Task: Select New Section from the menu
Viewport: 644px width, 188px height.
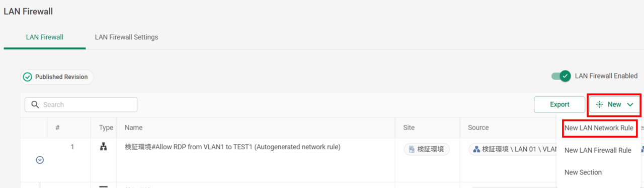Action: tap(583, 172)
